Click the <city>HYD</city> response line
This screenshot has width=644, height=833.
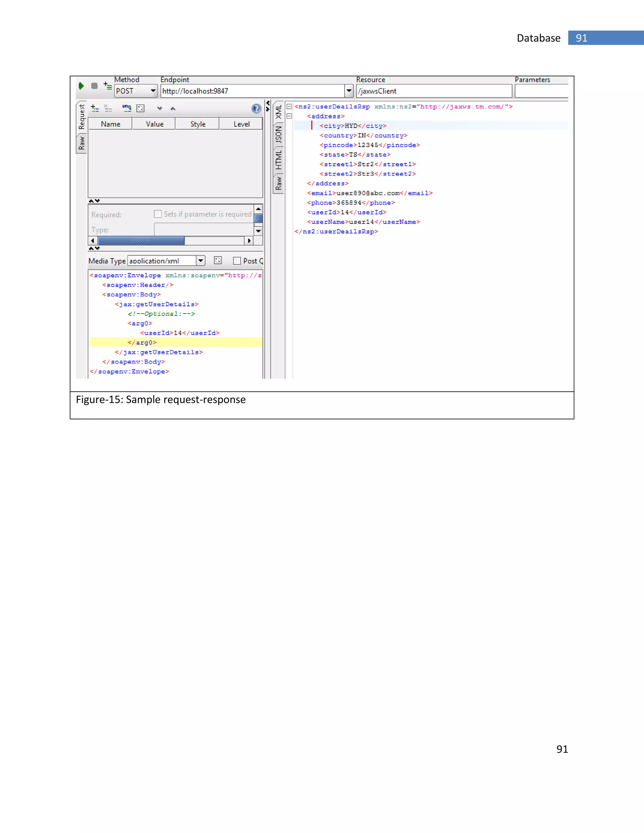tap(353, 126)
